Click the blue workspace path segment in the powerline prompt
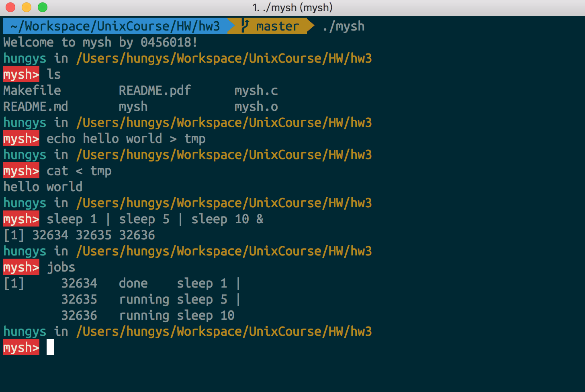Screen dimensions: 585x392 (x=112, y=26)
